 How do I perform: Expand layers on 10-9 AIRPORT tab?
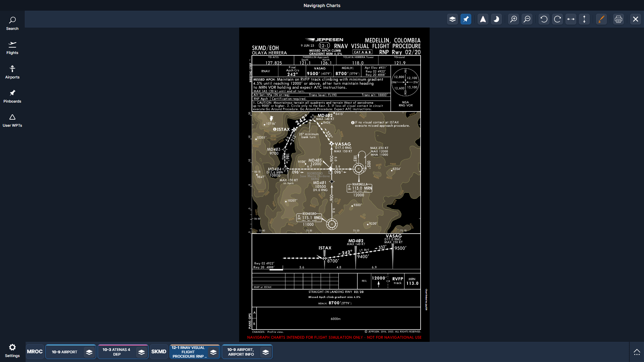click(89, 352)
